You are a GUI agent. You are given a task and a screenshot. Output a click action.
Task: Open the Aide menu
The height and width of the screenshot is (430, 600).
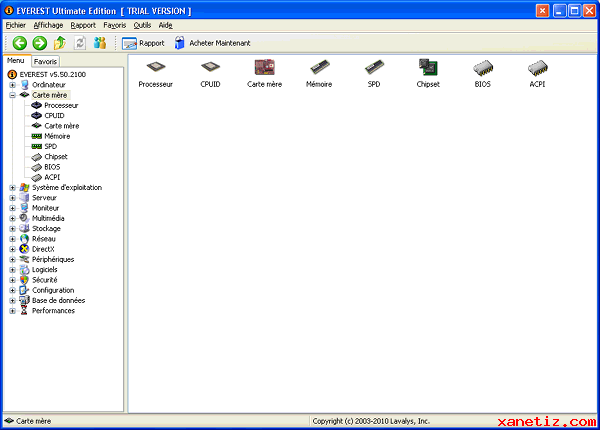[x=165, y=25]
